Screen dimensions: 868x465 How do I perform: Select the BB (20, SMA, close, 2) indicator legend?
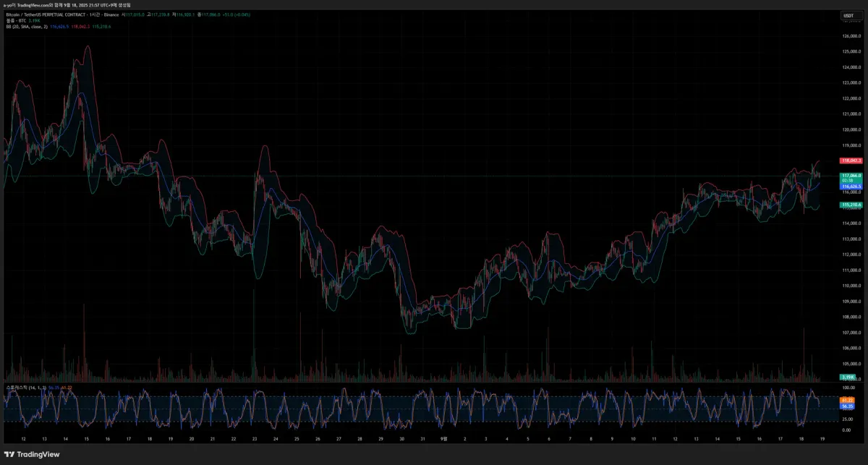(27, 27)
